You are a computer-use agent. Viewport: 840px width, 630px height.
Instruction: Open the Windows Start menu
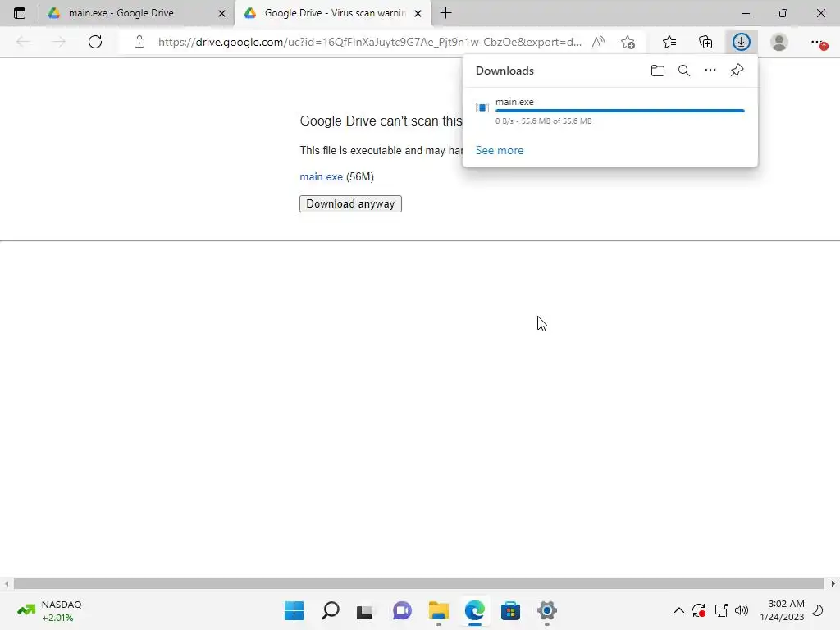coord(294,610)
